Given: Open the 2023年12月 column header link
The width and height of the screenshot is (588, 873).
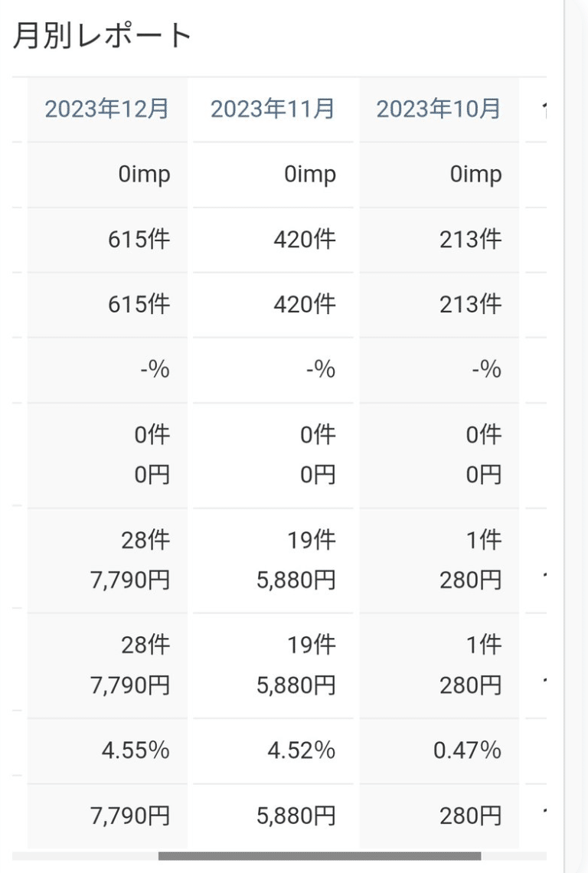Looking at the screenshot, I should tap(107, 109).
